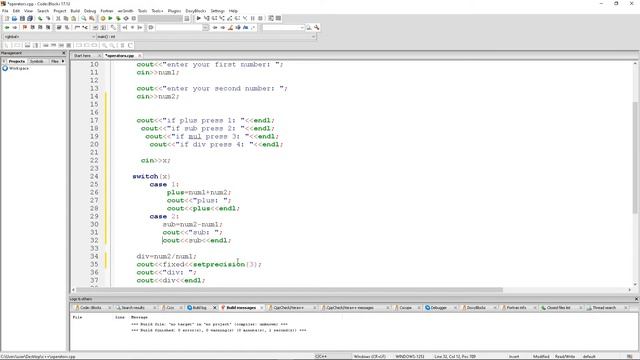This screenshot has width=640, height=360.
Task: Open the Closed files list tab
Action: [x=558, y=308]
